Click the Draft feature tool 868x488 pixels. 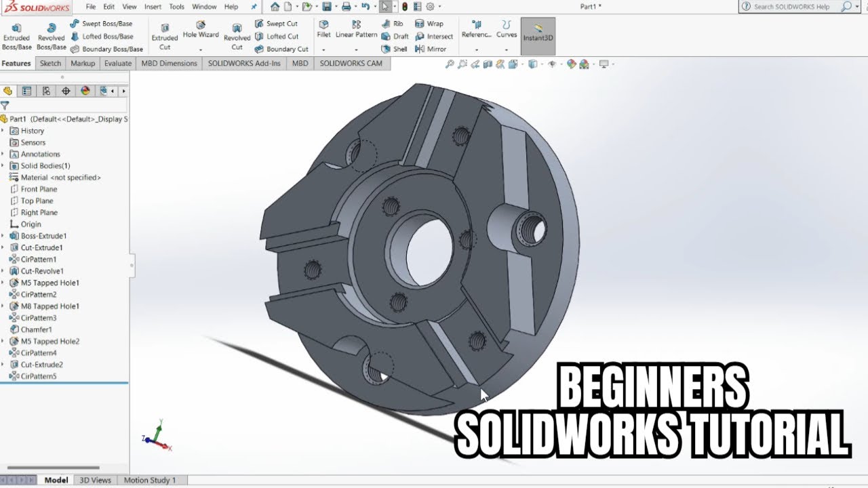pyautogui.click(x=395, y=37)
